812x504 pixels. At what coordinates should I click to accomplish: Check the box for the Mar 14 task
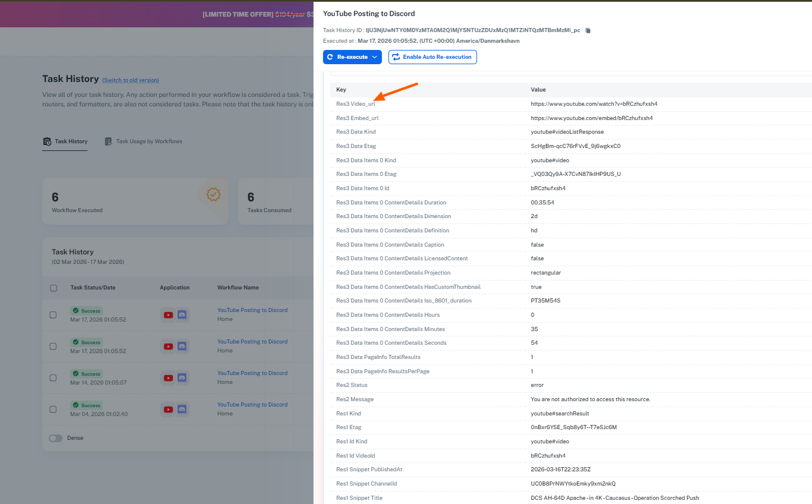click(x=54, y=378)
